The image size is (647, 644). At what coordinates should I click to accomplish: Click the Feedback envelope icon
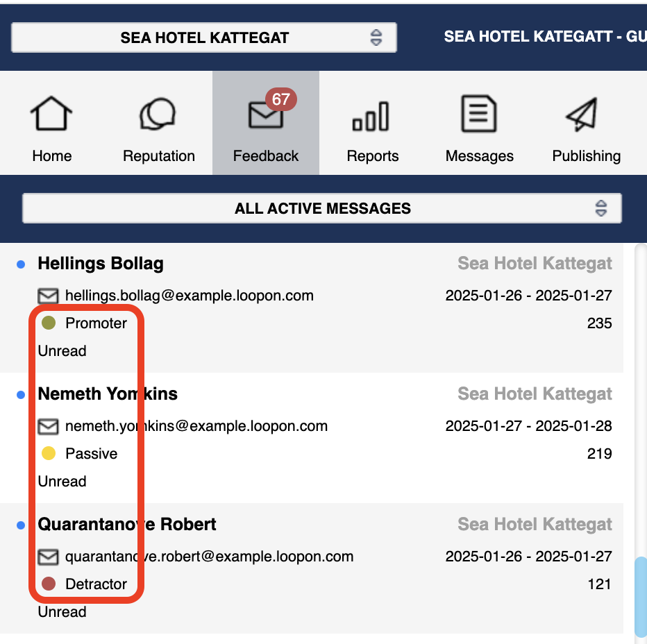click(266, 116)
